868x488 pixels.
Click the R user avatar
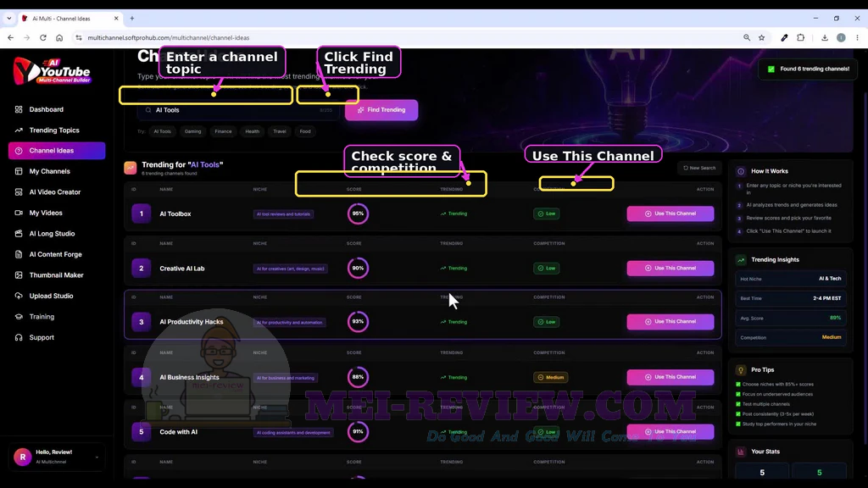[23, 457]
